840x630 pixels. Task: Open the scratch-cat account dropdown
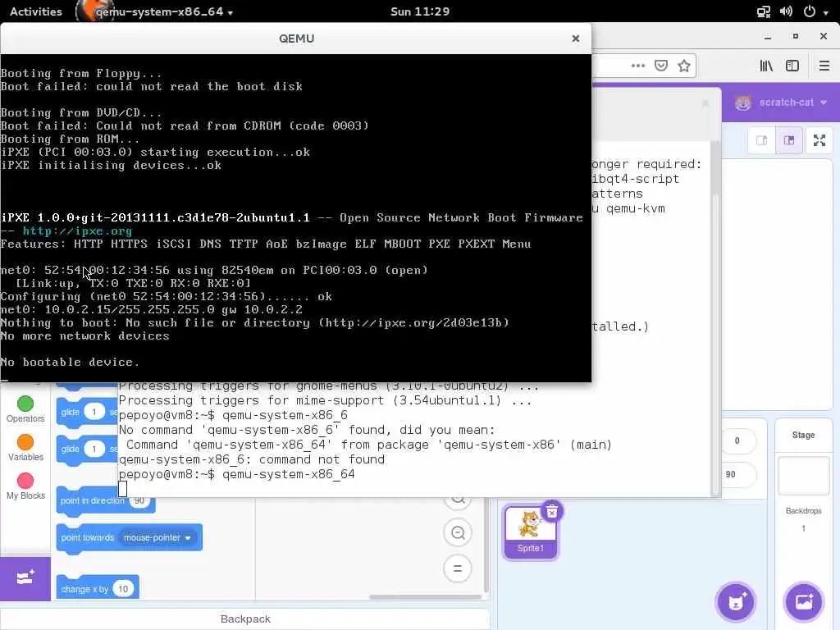[781, 103]
